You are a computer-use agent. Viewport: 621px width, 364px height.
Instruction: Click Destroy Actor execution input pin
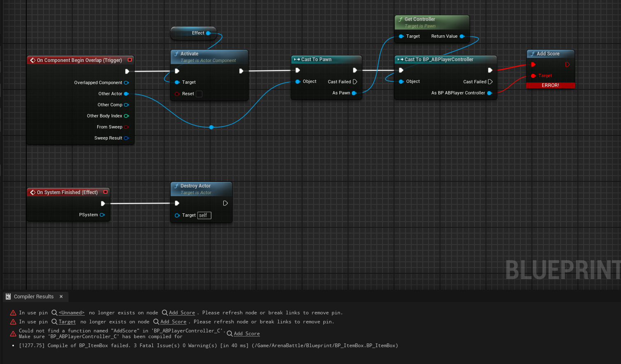pos(177,203)
